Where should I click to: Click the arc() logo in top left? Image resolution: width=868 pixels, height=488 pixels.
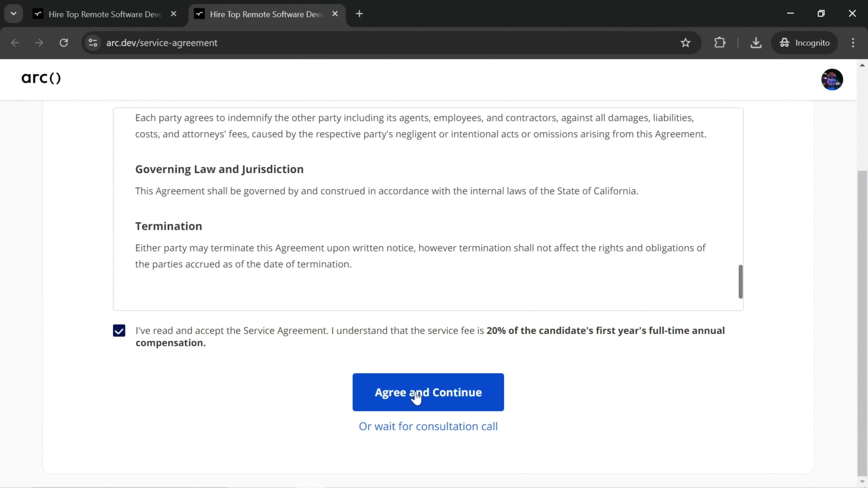pyautogui.click(x=40, y=78)
